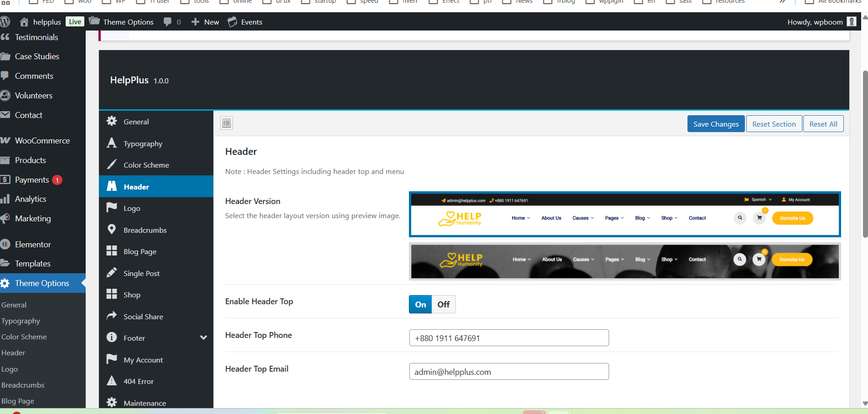Collapse the Footer section chevron
The image size is (868, 414).
[x=204, y=337]
